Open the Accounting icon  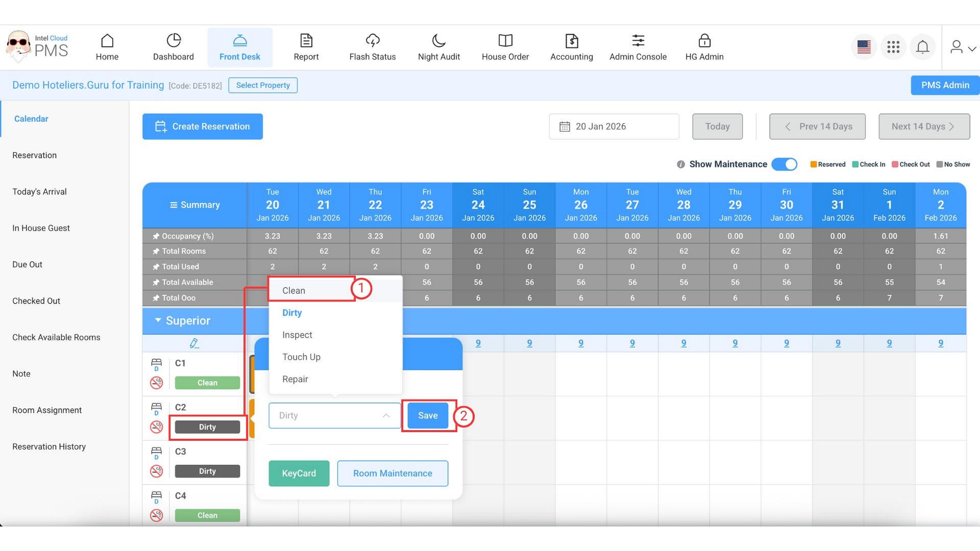click(571, 41)
